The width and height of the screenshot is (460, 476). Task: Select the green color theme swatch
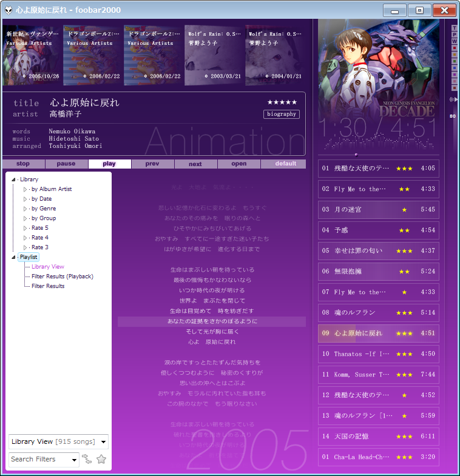[454, 61]
